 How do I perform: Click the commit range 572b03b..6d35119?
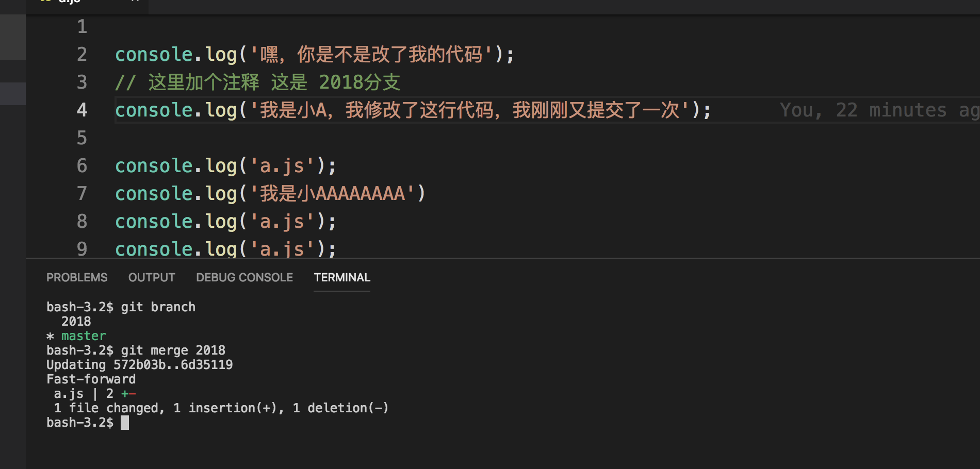pos(173,365)
